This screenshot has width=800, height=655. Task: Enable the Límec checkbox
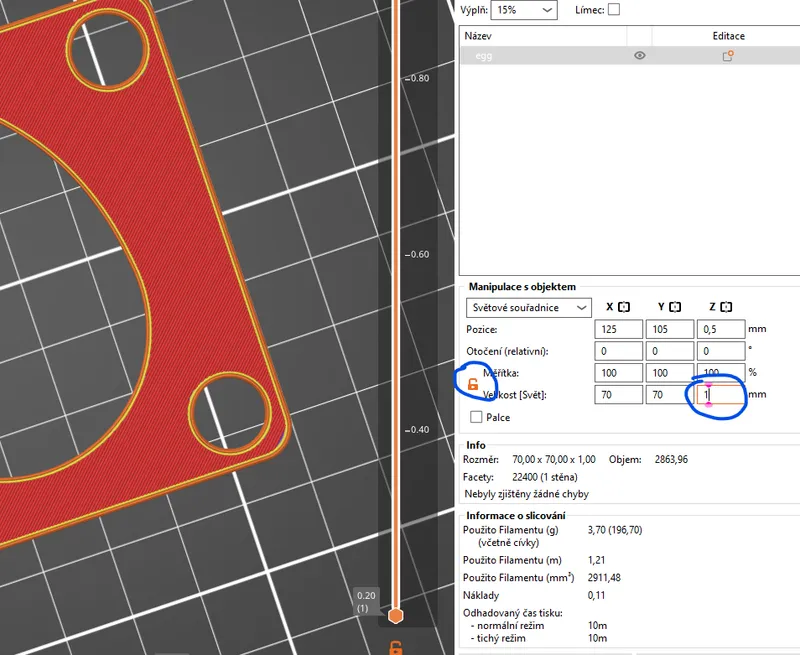coord(614,10)
